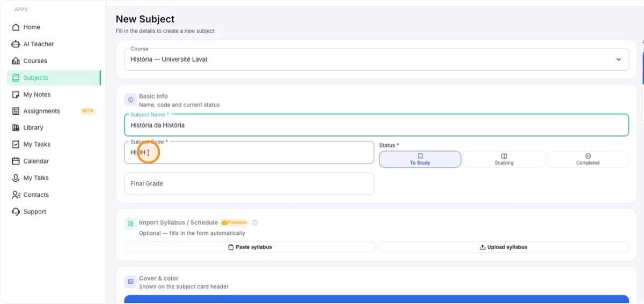The width and height of the screenshot is (644, 304).
Task: Open the História — Université Laval course selector
Action: pos(376,60)
